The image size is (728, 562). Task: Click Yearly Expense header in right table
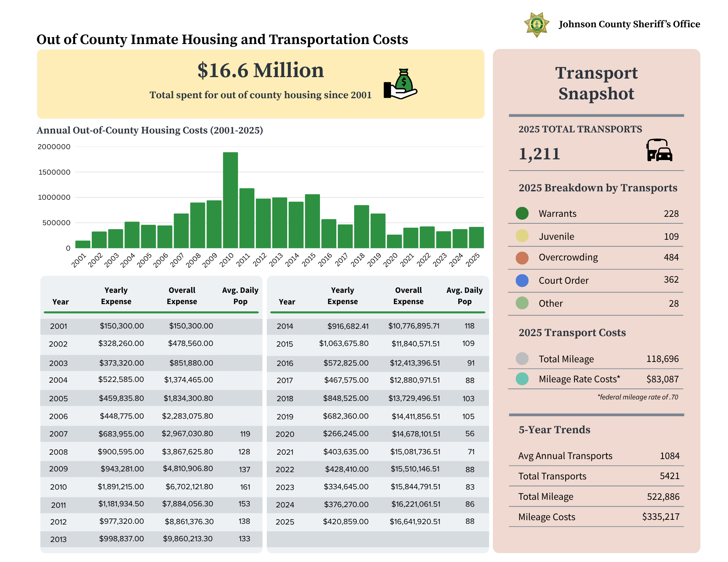pos(343,296)
